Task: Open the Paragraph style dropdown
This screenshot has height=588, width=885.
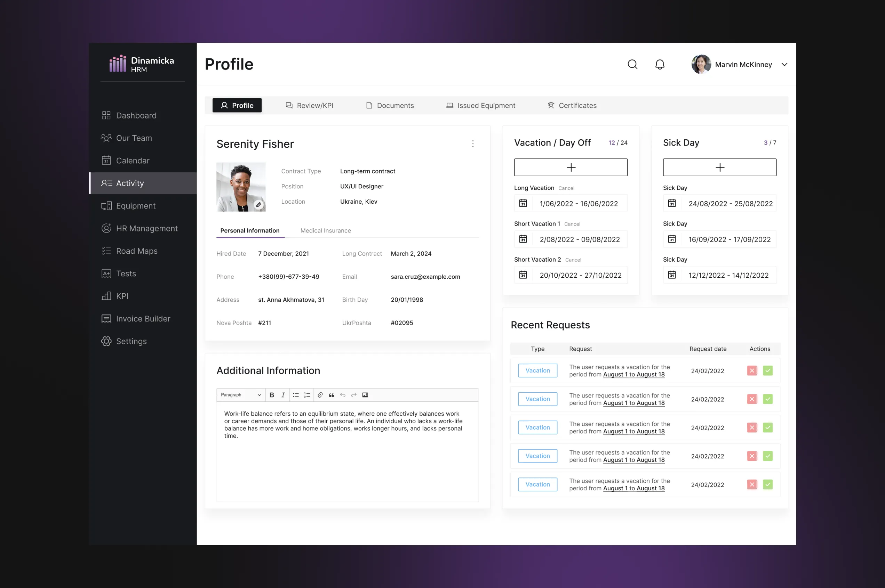Action: tap(241, 395)
